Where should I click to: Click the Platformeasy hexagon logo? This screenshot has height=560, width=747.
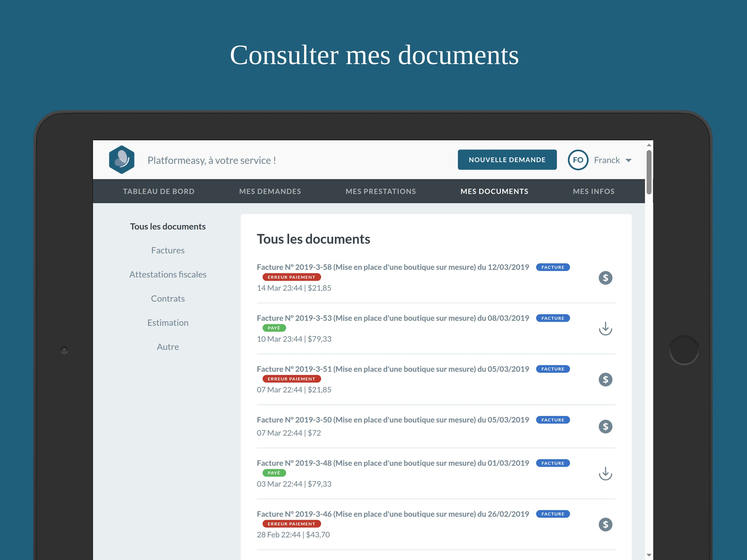pyautogui.click(x=122, y=160)
